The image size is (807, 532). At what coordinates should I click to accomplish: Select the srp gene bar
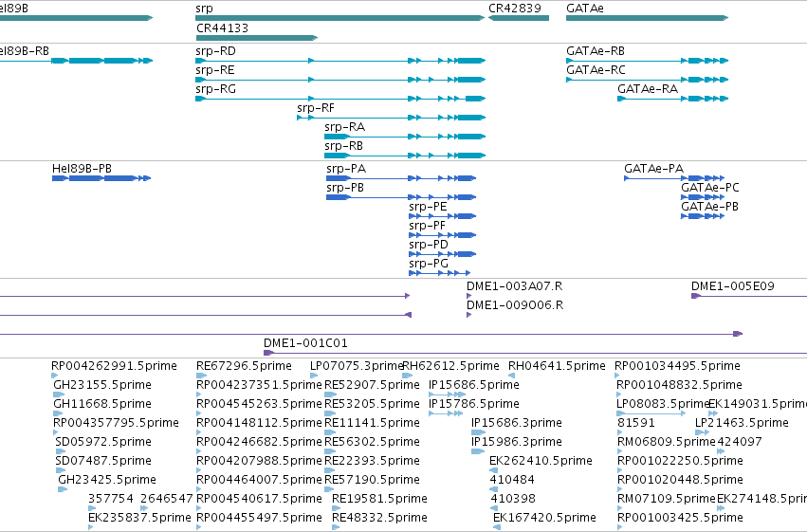tap(339, 18)
